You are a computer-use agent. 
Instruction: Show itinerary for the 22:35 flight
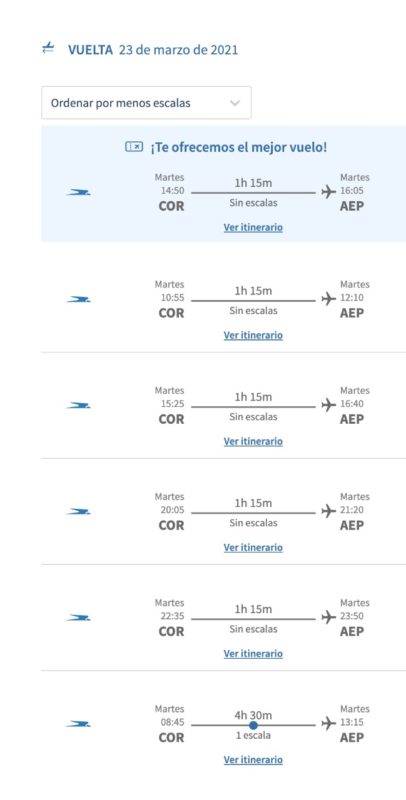coord(253,654)
